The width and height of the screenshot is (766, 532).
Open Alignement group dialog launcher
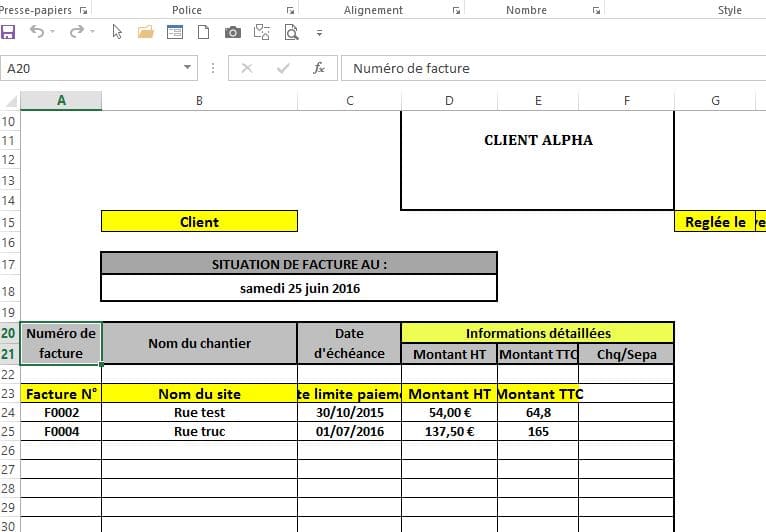pyautogui.click(x=457, y=10)
